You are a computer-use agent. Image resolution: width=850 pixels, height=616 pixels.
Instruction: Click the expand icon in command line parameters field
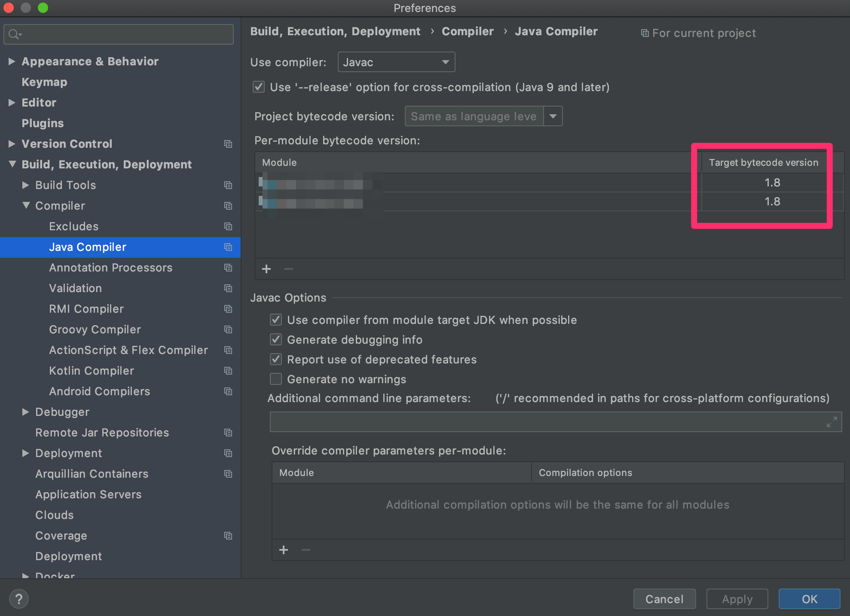point(832,422)
